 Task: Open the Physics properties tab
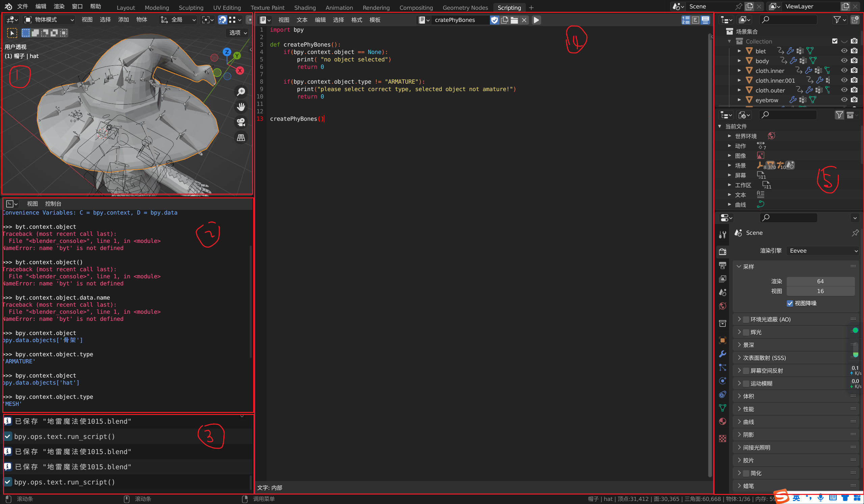723,381
